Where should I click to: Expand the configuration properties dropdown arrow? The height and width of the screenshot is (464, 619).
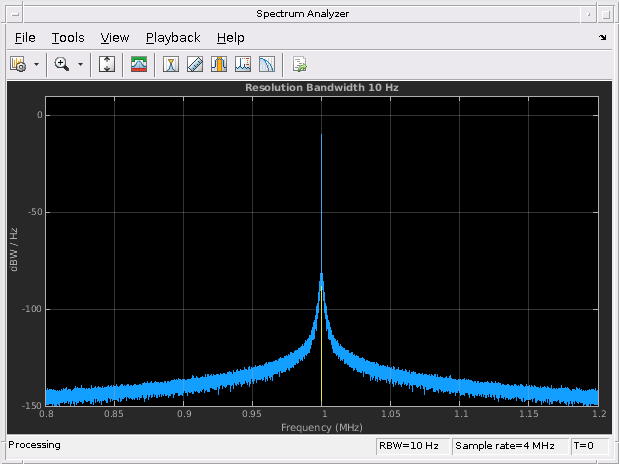[x=36, y=64]
